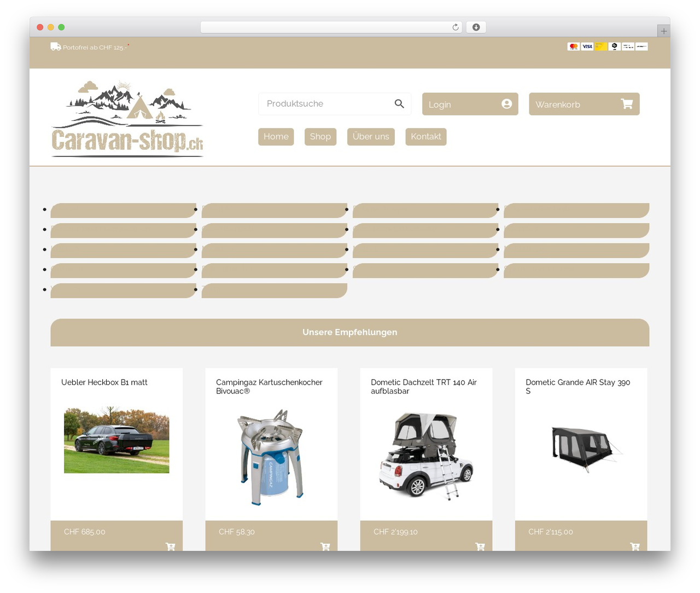Click the search magnifier icon

click(399, 104)
